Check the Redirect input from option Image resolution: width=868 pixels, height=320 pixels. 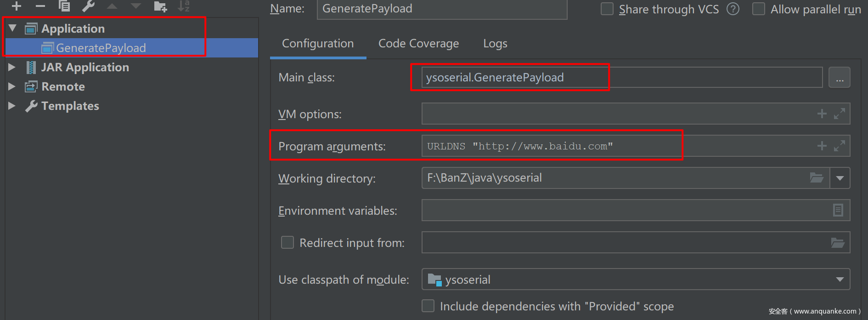point(287,242)
